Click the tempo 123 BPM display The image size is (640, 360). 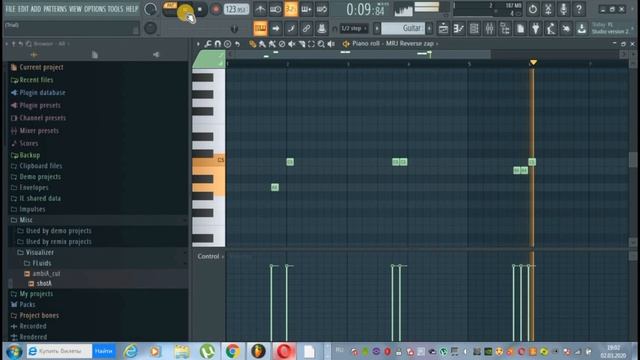click(x=236, y=9)
